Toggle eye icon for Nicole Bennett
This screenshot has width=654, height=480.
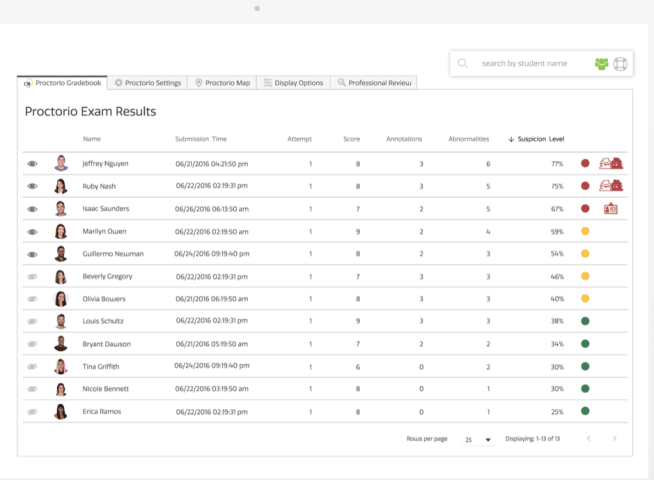pyautogui.click(x=32, y=389)
